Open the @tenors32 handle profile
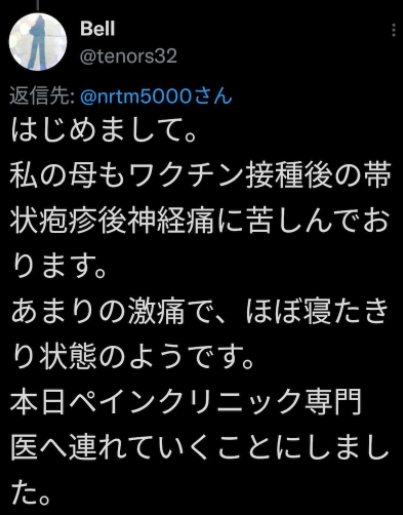This screenshot has width=403, height=515. 128,56
